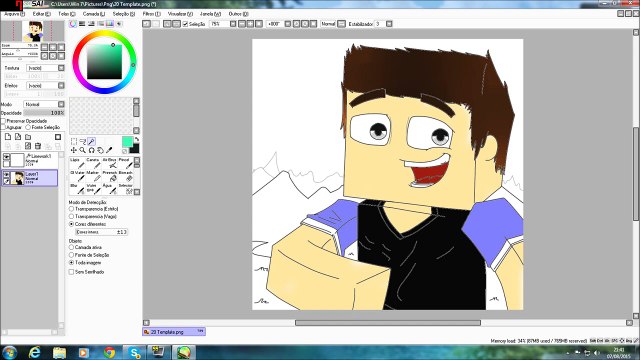Select the rectangular selection tool
The image size is (640, 360).
pyautogui.click(x=74, y=141)
